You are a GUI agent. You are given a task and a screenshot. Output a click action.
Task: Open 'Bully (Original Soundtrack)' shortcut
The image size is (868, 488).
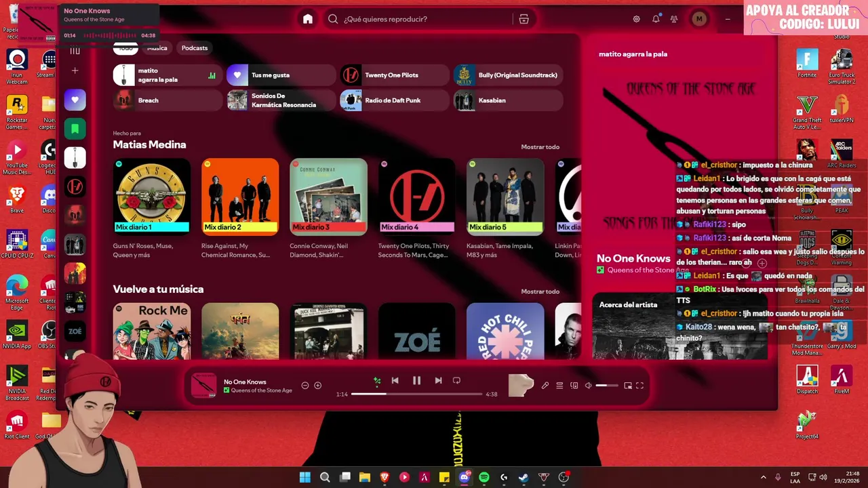508,75
